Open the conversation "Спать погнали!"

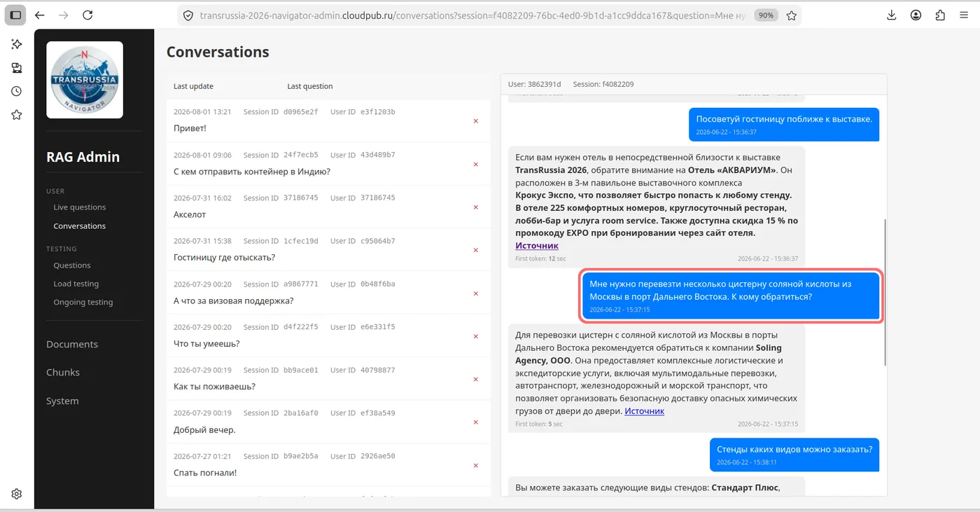coord(328,466)
